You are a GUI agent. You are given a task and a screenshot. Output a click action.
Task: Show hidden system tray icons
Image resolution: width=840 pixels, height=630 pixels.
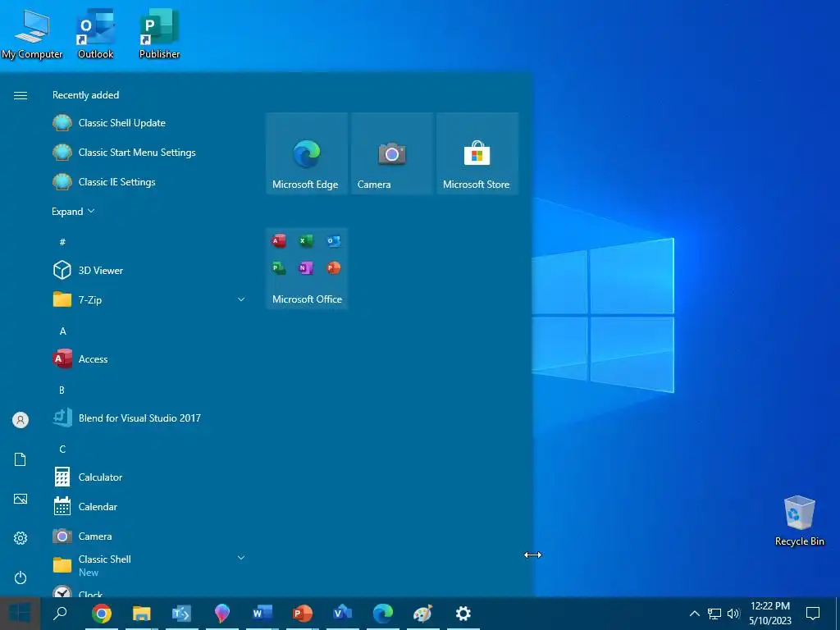[694, 614]
